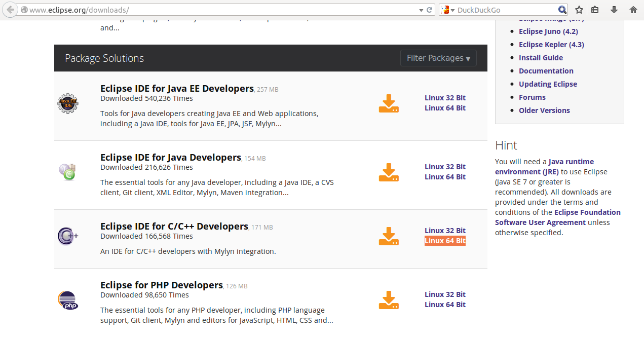Screen dimensions: 644x337
Task: Download C/C++ Linux 32 Bit
Action: click(445, 231)
